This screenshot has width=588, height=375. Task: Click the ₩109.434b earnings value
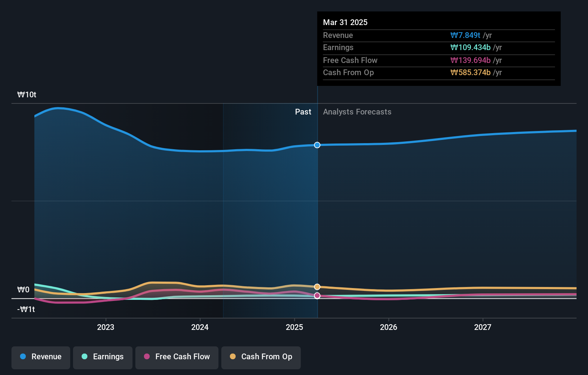470,47
